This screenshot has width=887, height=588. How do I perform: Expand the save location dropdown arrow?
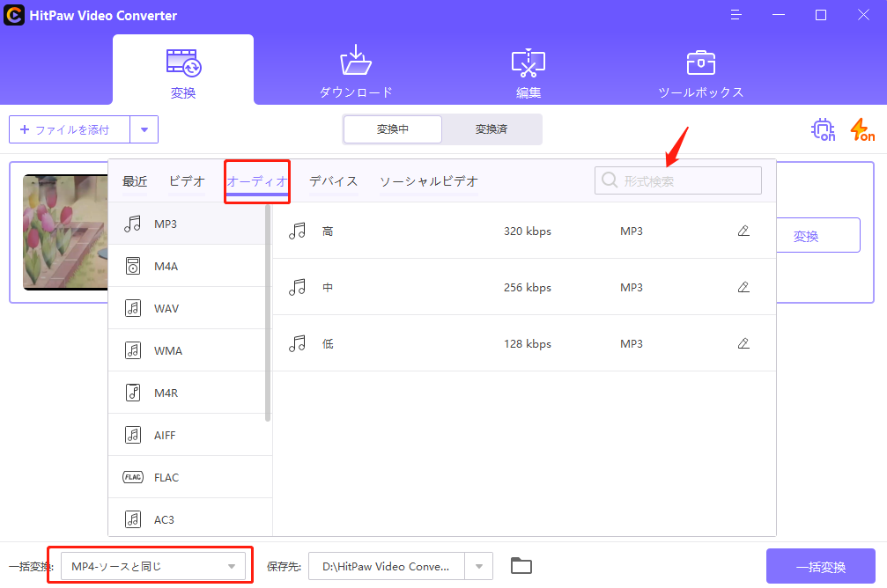point(479,566)
